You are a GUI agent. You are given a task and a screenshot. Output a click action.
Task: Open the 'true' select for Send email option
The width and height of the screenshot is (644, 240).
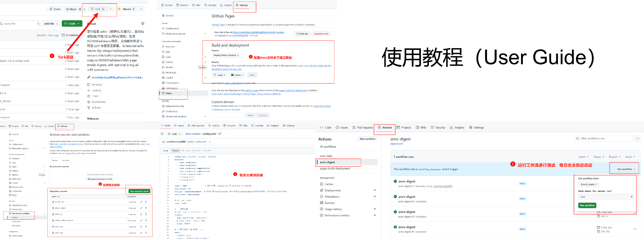606,197
